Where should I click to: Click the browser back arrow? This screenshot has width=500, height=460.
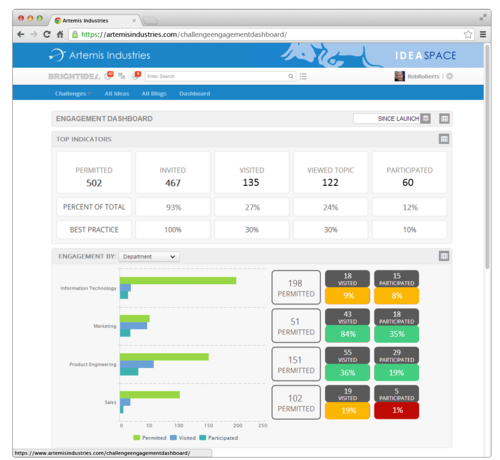[21, 34]
